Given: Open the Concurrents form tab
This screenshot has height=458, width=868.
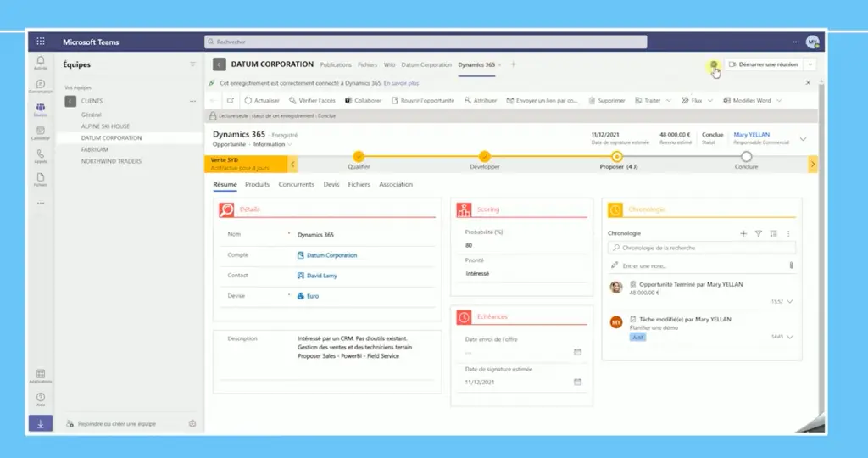Looking at the screenshot, I should pos(296,184).
